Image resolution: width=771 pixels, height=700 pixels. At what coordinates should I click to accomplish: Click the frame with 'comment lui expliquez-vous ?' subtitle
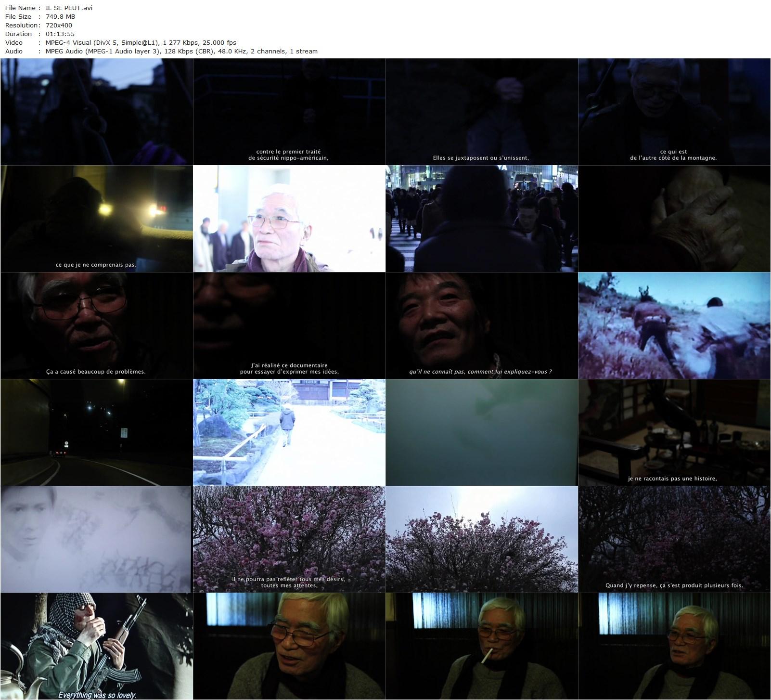tap(482, 326)
